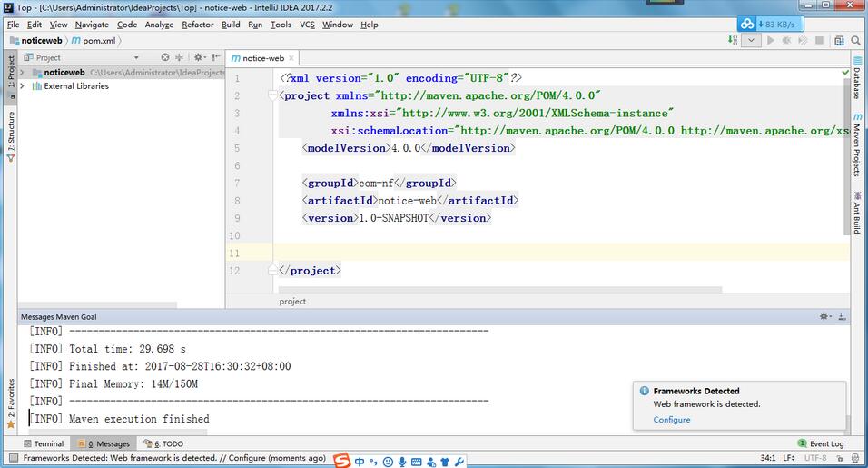Click the green inspection checkmark
The image size is (868, 468).
pyautogui.click(x=845, y=73)
